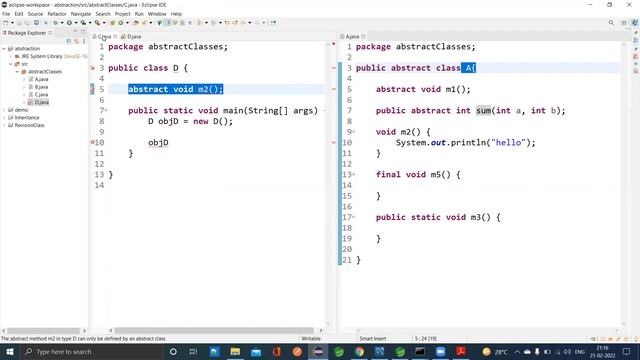640x360 pixels.
Task: Open the Run configurations dropdown arrow
Action: pos(76,23)
